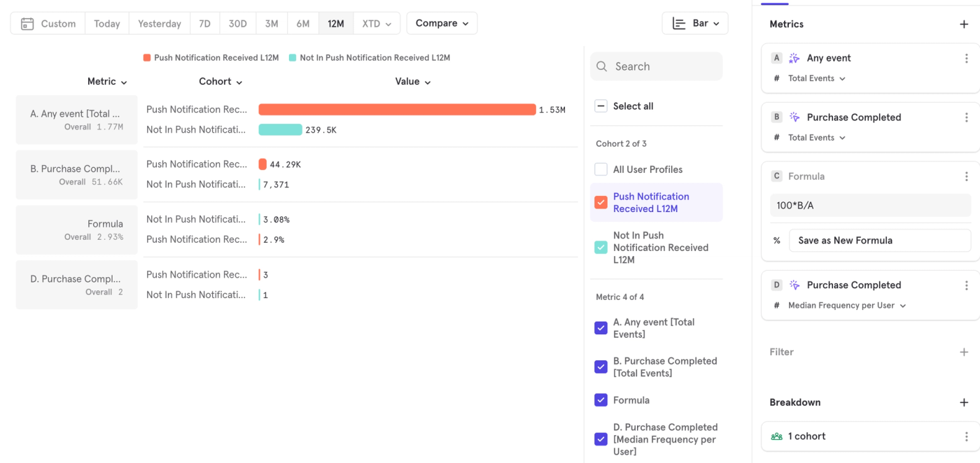Add a Filter with the plus icon
The width and height of the screenshot is (980, 463).
click(964, 352)
